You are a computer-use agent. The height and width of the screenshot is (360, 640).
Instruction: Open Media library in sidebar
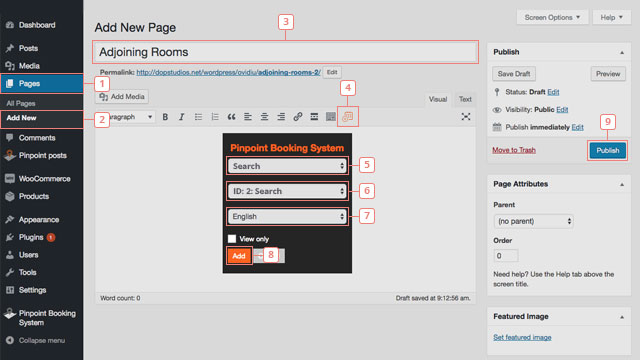pos(29,66)
